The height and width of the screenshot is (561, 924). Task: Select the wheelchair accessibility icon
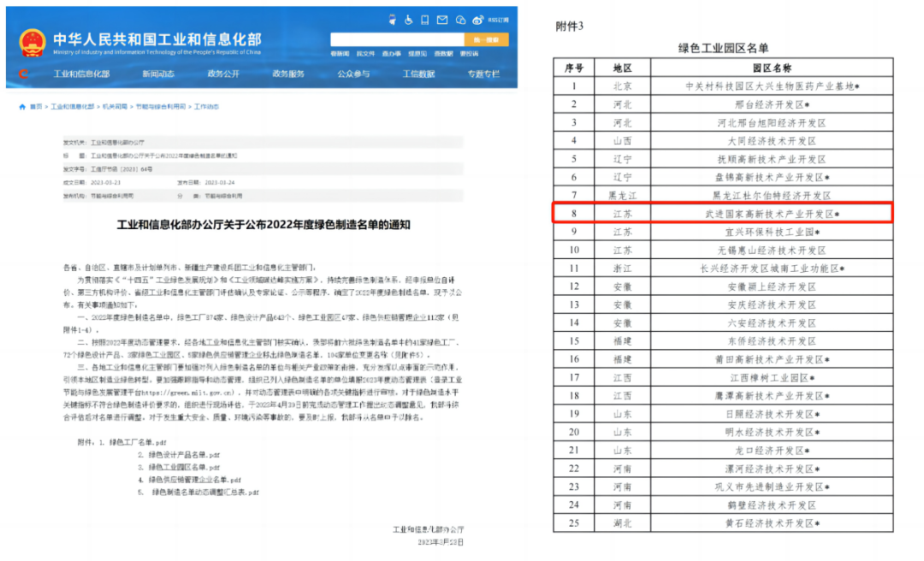point(409,19)
